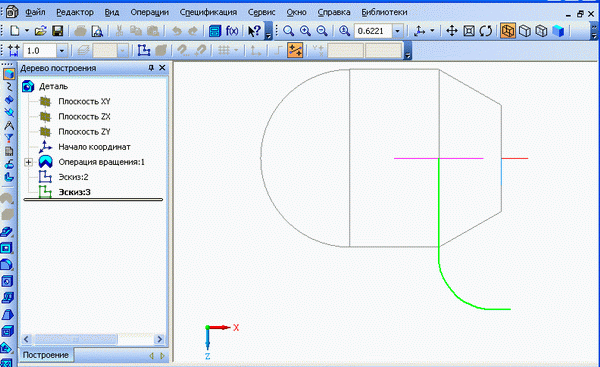This screenshot has height=367, width=600.
Task: Expand the Операция вращения:1 tree node
Action: 28,162
